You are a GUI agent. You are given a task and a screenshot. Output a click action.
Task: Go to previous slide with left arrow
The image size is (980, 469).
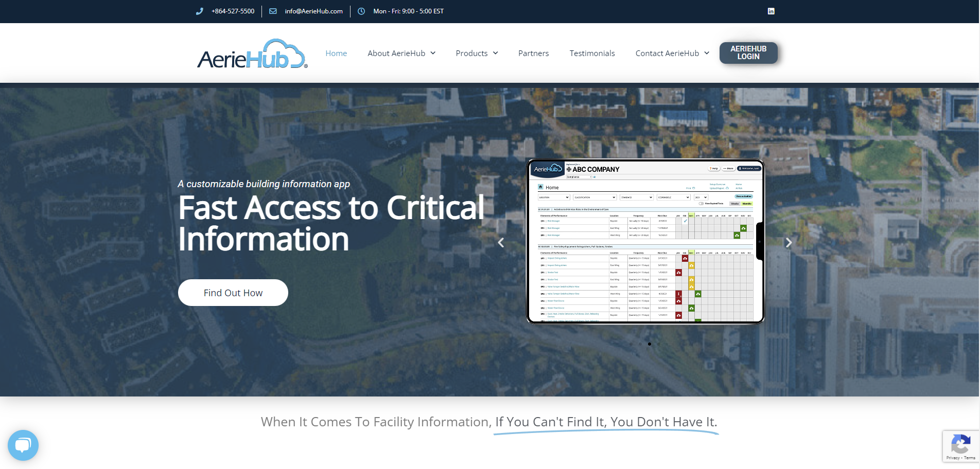(x=501, y=243)
